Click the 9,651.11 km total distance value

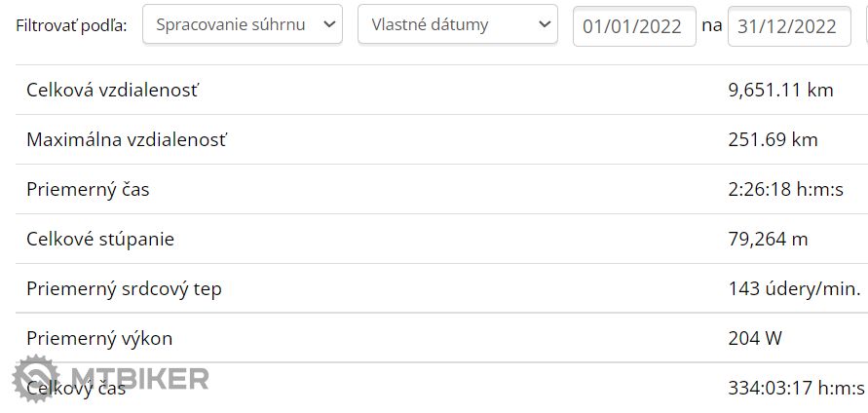(x=780, y=91)
